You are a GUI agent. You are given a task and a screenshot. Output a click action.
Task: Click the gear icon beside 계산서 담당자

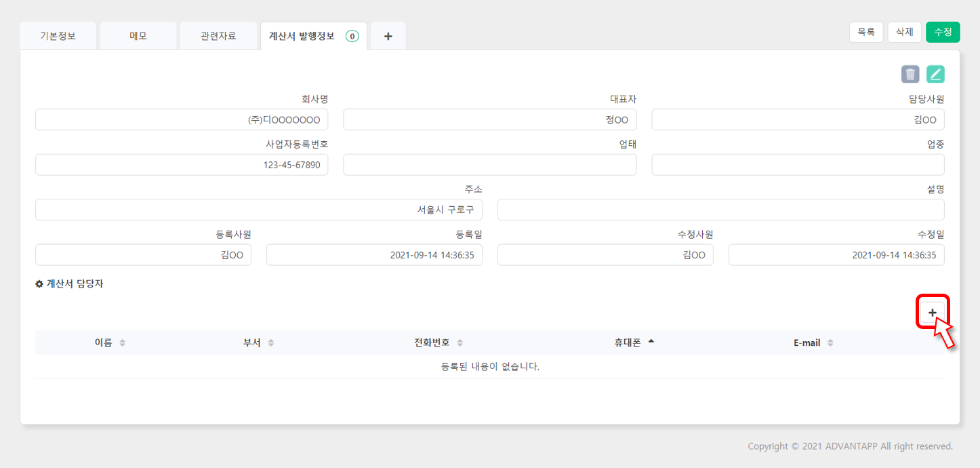[x=39, y=284]
